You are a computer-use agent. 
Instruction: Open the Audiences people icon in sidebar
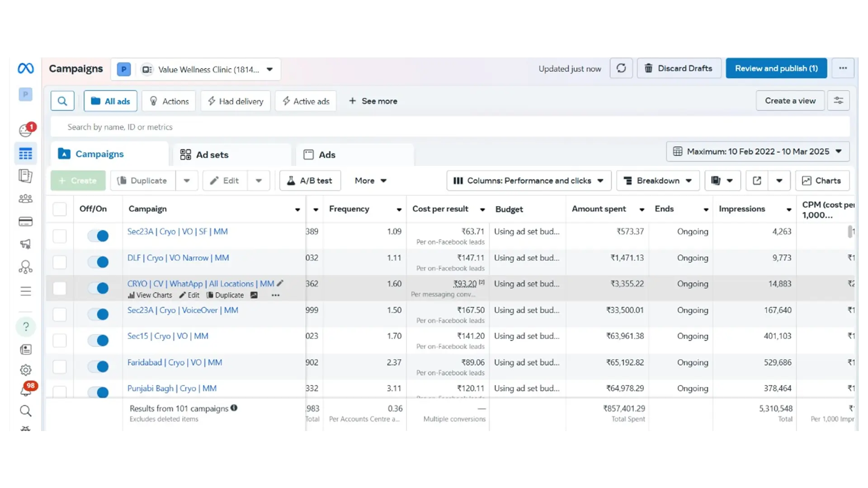(x=26, y=198)
